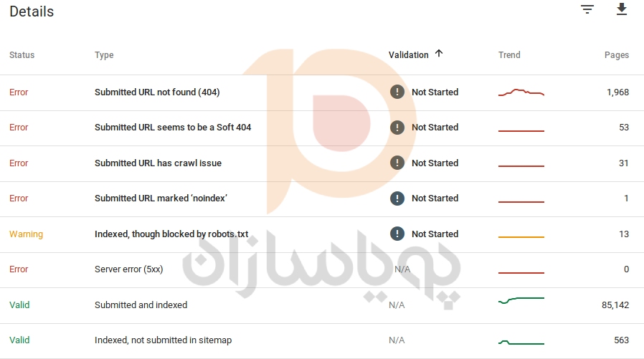The width and height of the screenshot is (644, 359).
Task: Click the Type column header
Action: coord(104,55)
